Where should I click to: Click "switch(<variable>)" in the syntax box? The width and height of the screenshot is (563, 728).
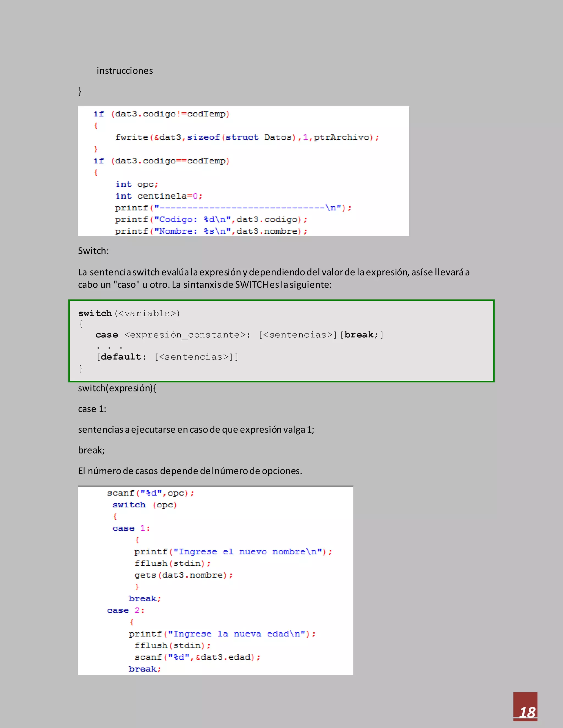[x=129, y=313]
